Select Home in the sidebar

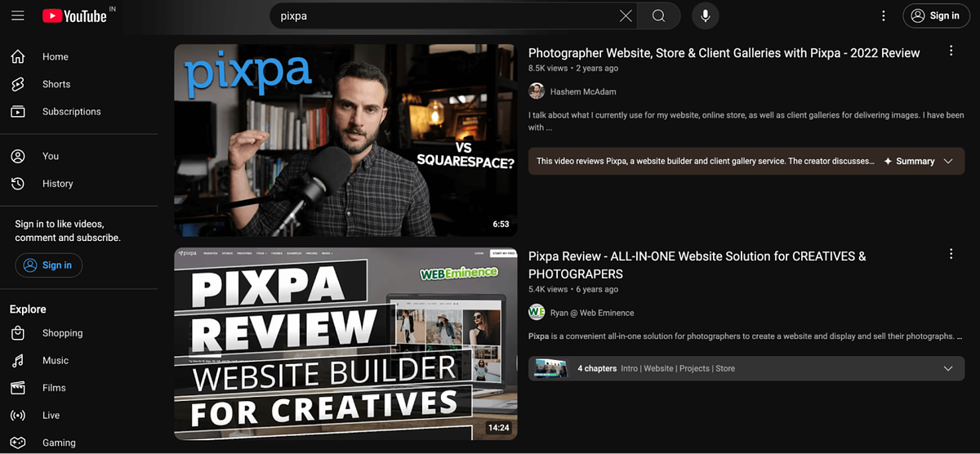(55, 56)
